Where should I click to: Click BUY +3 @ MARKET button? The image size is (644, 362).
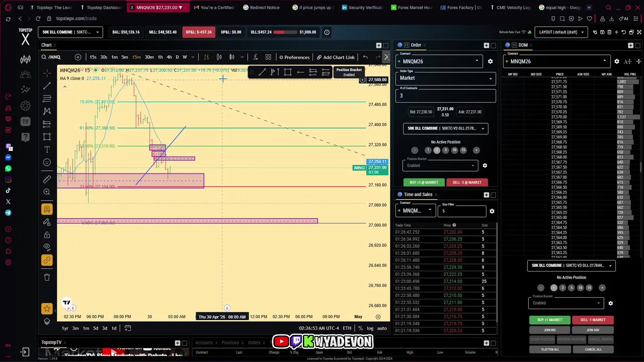pos(424,183)
